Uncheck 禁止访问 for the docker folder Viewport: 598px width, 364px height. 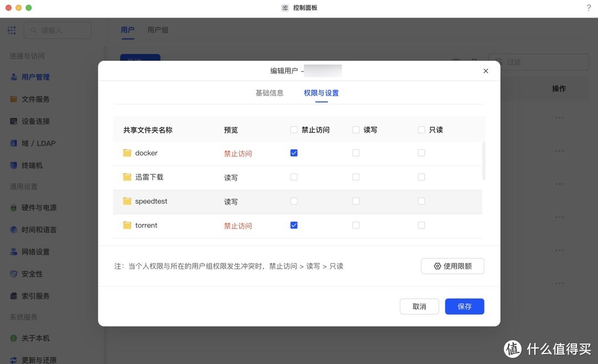pos(294,153)
